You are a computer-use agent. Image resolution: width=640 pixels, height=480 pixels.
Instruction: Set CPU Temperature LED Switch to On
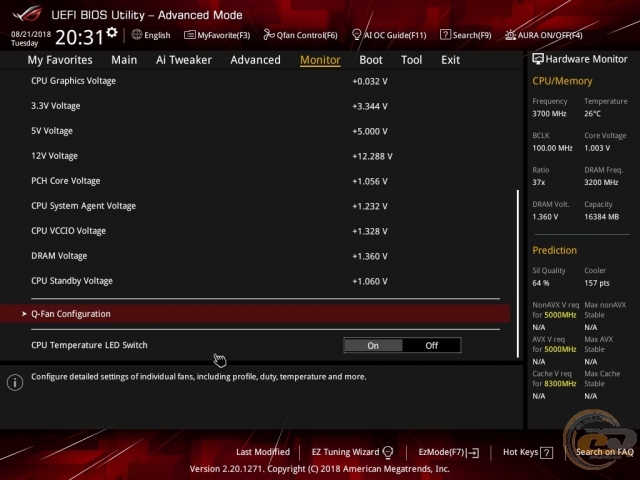373,345
